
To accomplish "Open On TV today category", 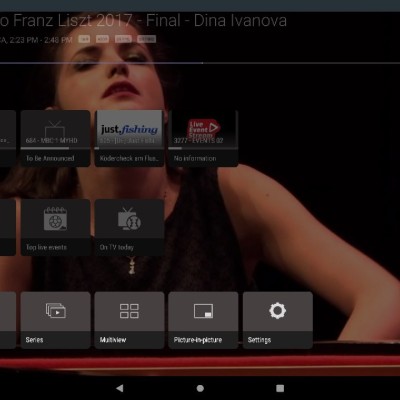I will [x=129, y=227].
